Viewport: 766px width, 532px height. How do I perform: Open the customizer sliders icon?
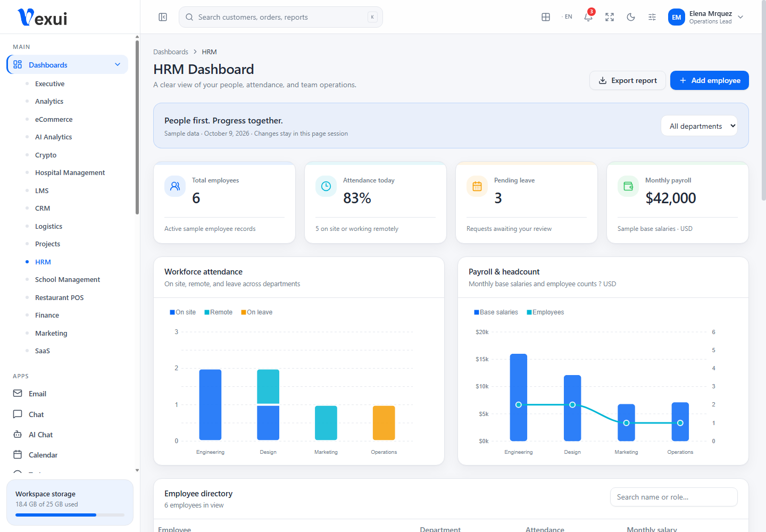point(652,17)
